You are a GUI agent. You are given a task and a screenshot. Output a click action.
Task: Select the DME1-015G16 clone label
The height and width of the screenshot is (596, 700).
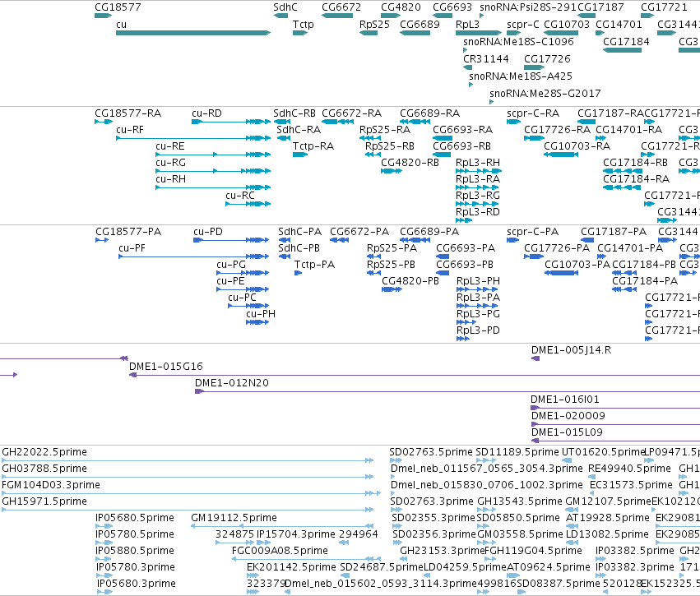coord(166,367)
